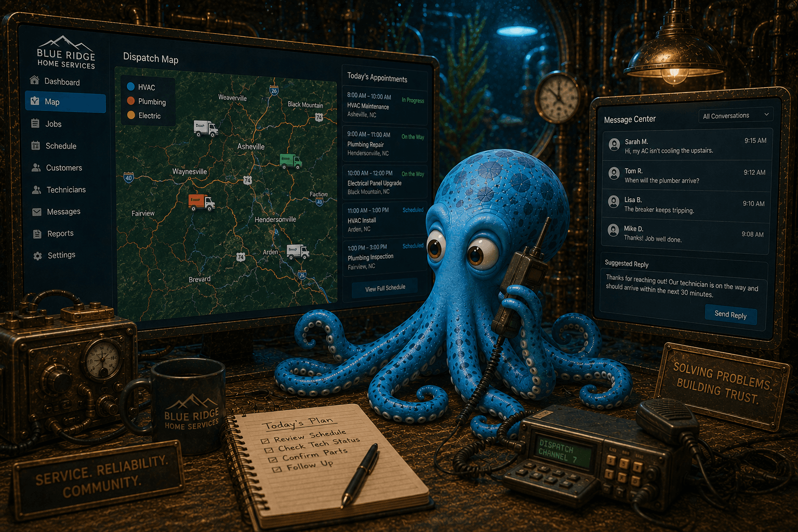Click the Customers people icon
This screenshot has height=532, width=798.
36,167
